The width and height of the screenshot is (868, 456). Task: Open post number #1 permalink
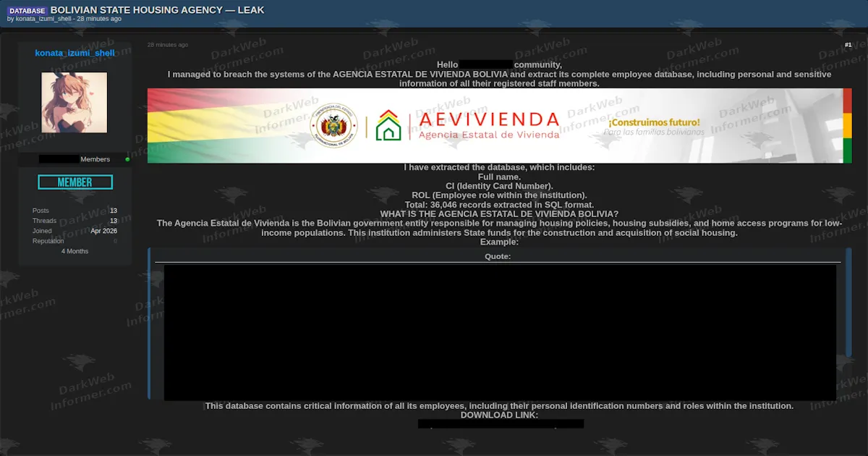coord(848,45)
